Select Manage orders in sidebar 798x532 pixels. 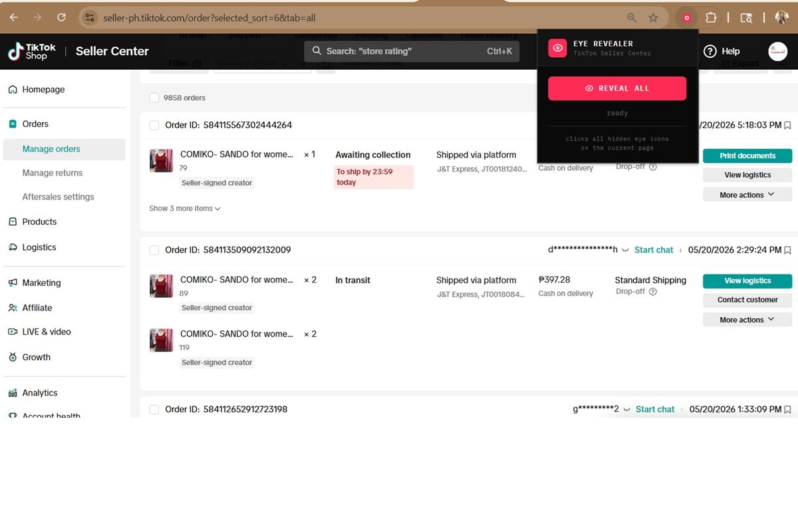(64, 149)
